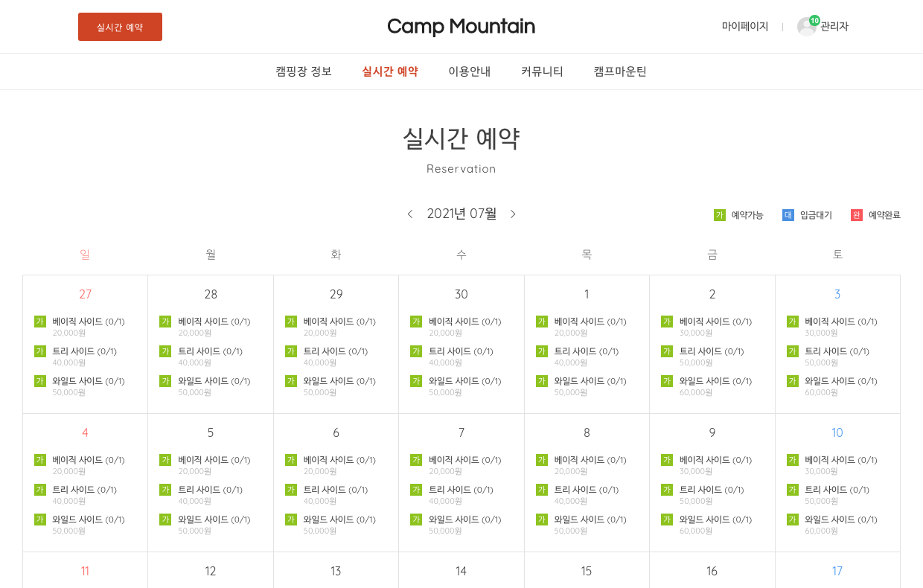The width and height of the screenshot is (923, 588).
Task: Click the blue 입금대기 legend badge
Action: pos(788,215)
